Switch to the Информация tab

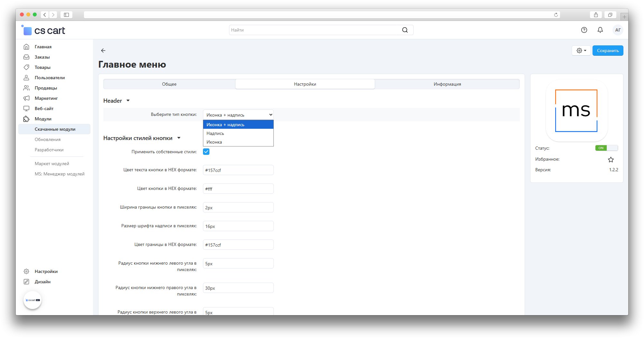point(447,84)
